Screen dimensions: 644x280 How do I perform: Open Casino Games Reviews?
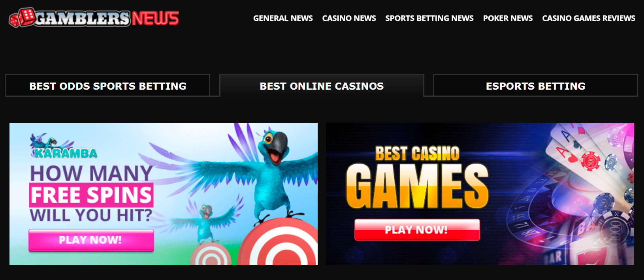(x=589, y=18)
